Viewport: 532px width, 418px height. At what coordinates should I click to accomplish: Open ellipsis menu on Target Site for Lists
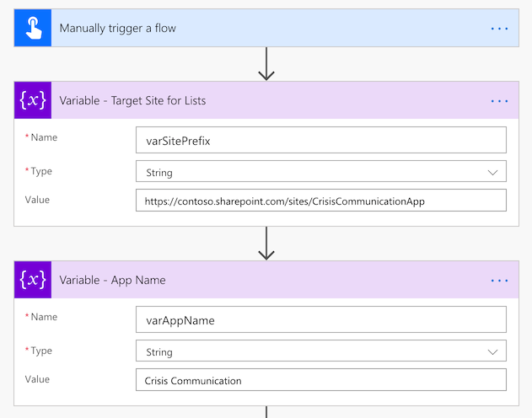coord(499,100)
